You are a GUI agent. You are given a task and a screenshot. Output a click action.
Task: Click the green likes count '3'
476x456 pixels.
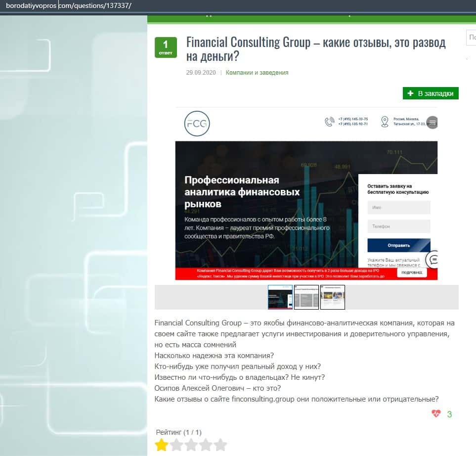click(x=449, y=414)
